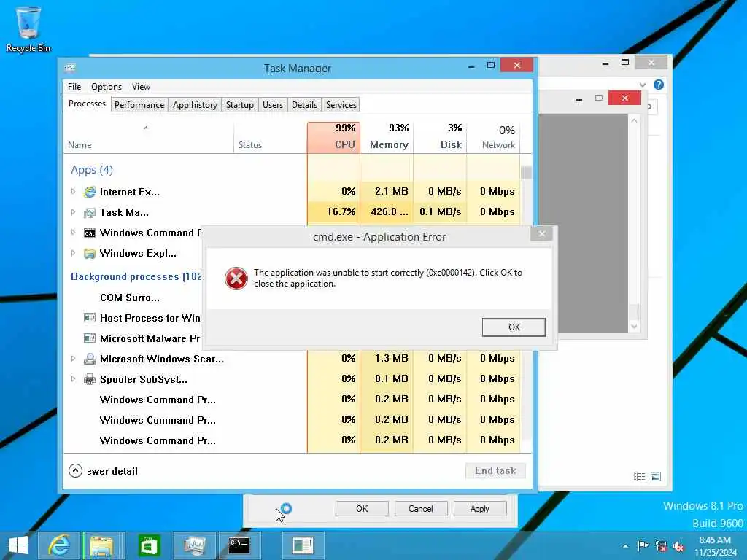747x560 pixels.
Task: Click Task Manager title bar icon
Action: 70,68
